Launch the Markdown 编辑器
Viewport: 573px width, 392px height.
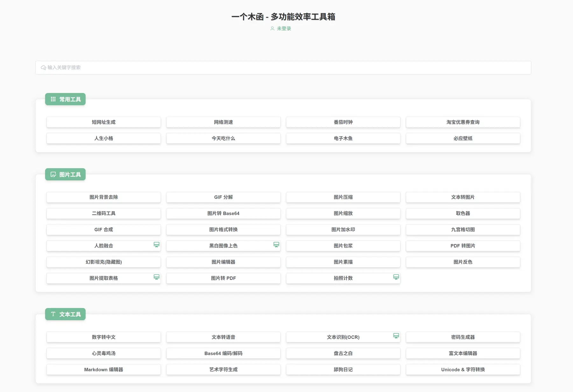103,369
